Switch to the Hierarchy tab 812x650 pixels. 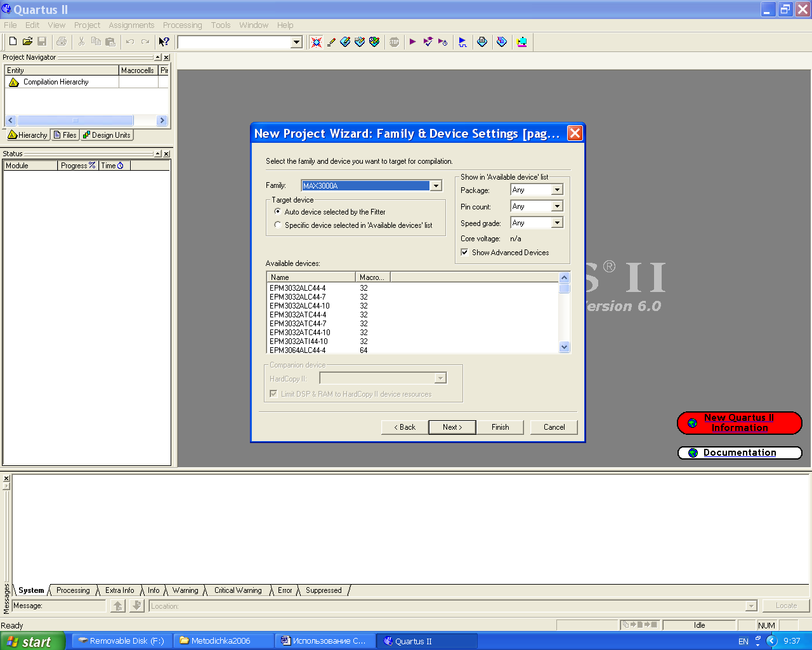coord(28,135)
